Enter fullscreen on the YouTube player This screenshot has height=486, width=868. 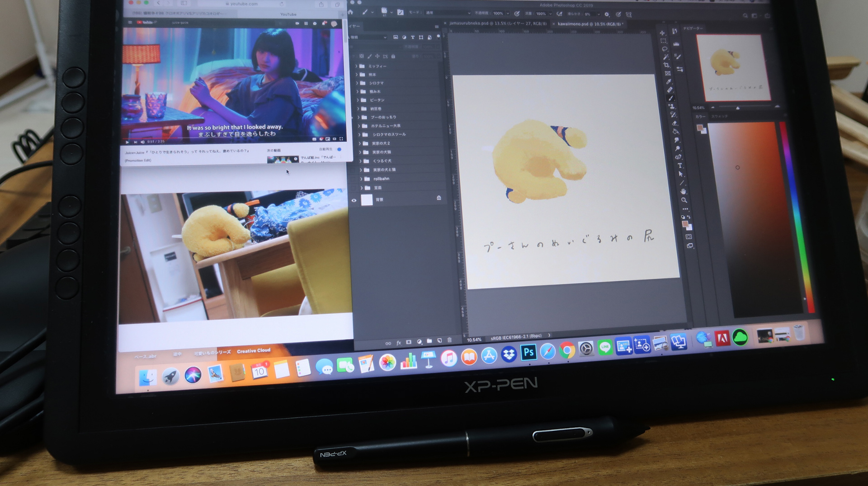(x=341, y=139)
